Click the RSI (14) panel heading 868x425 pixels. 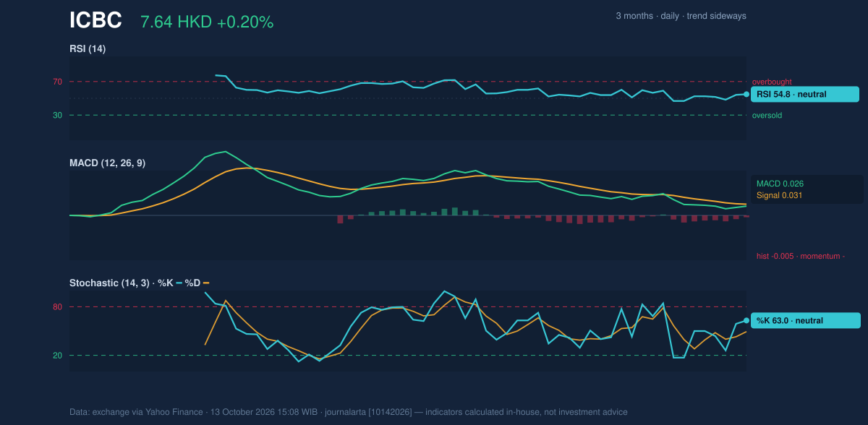click(x=88, y=48)
